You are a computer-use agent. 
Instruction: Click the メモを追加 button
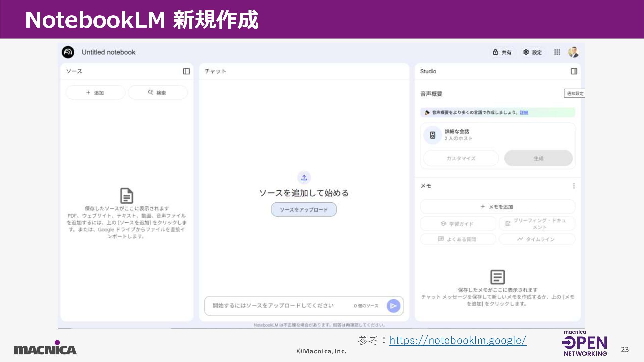click(497, 207)
